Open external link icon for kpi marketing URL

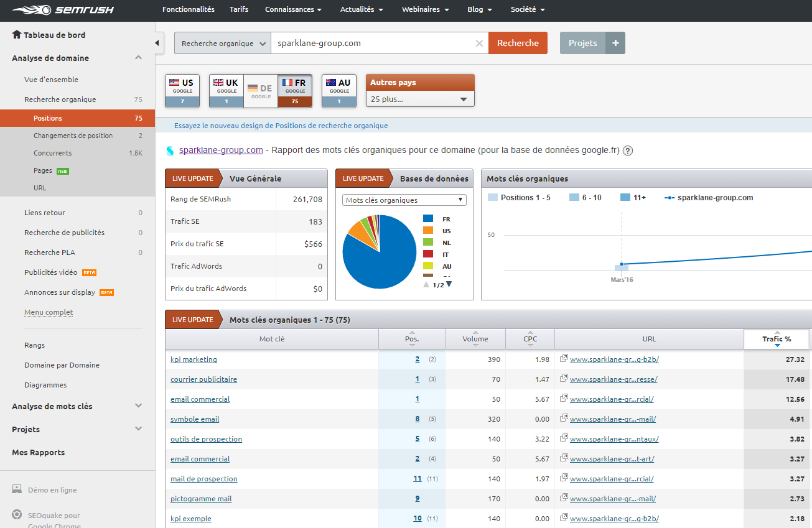[x=564, y=359]
